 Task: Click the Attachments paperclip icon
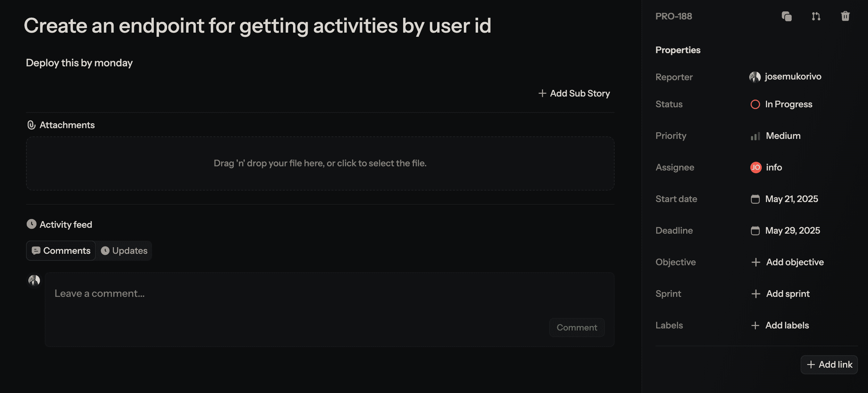coord(32,125)
